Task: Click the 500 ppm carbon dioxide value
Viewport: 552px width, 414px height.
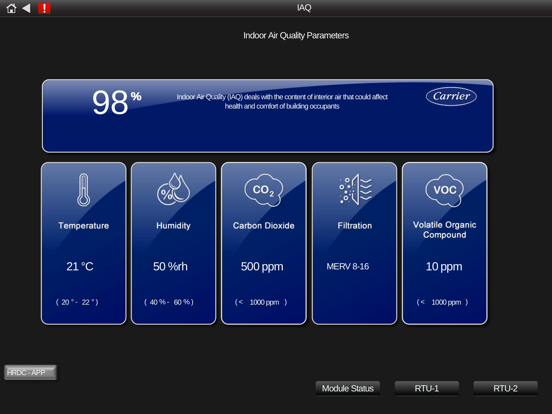Action: (262, 266)
